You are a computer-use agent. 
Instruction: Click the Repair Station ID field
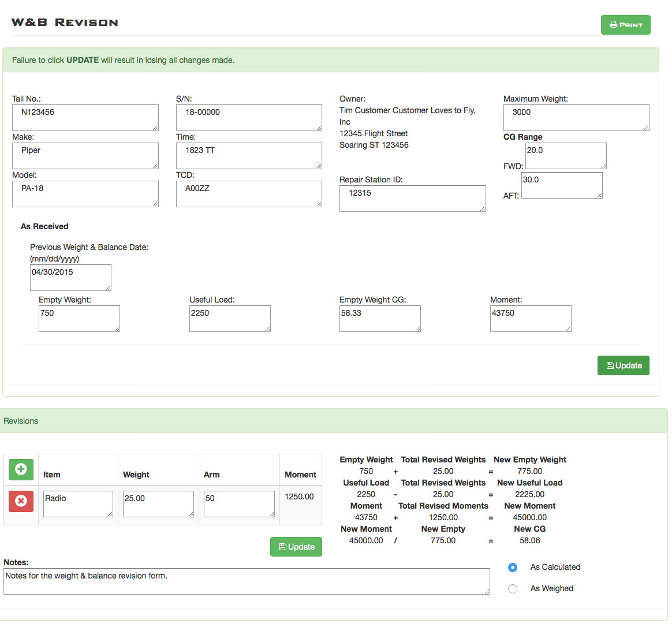point(413,199)
